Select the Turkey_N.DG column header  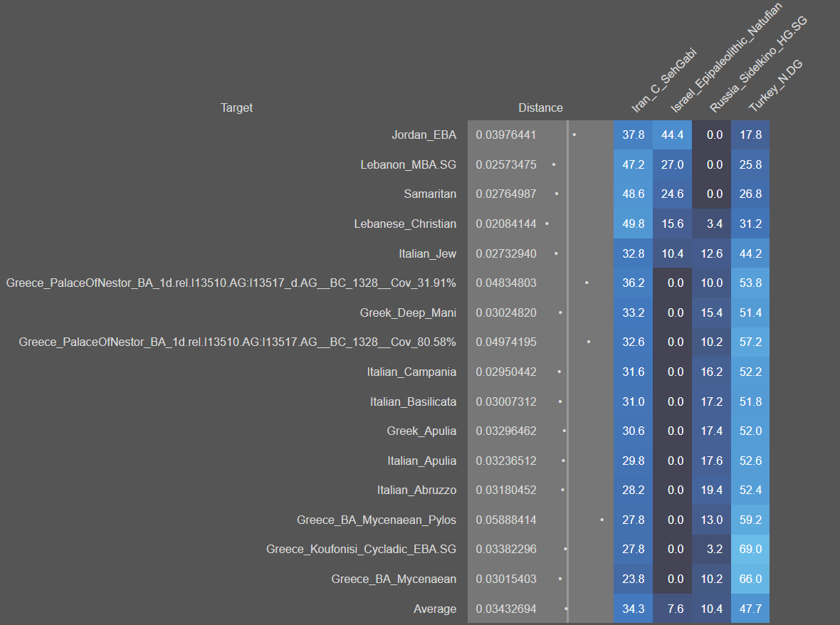click(775, 85)
